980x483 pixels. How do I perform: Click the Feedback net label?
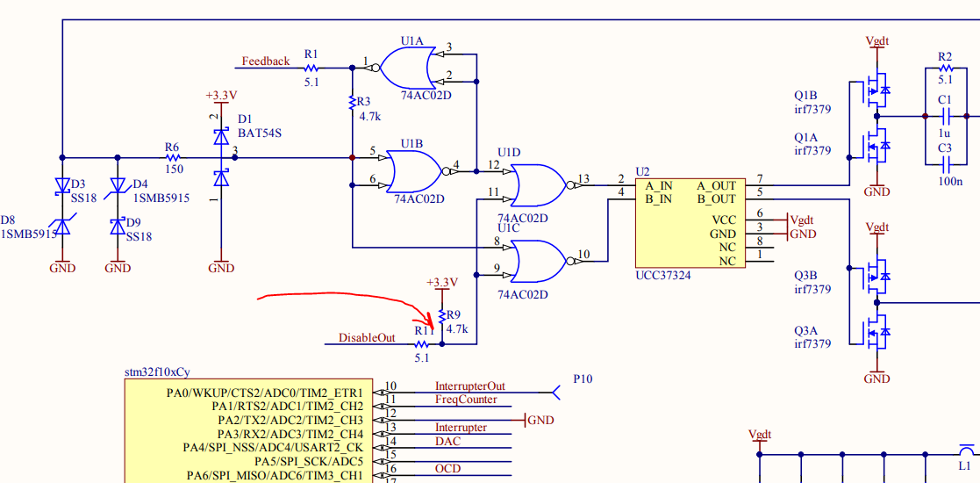tap(265, 61)
